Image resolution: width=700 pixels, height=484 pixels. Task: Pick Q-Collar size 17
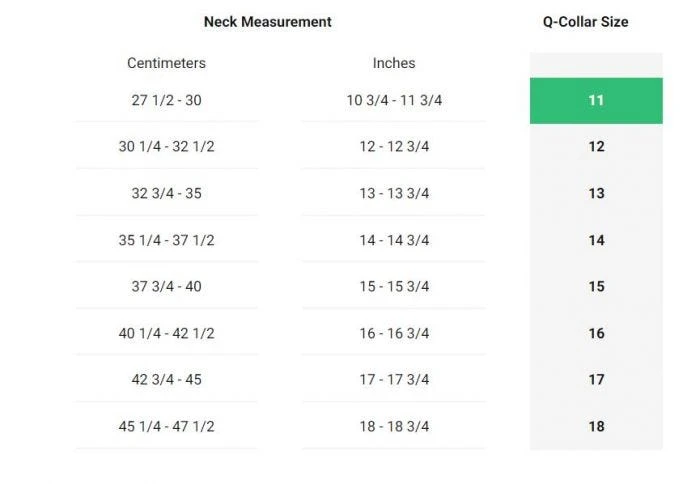click(596, 380)
